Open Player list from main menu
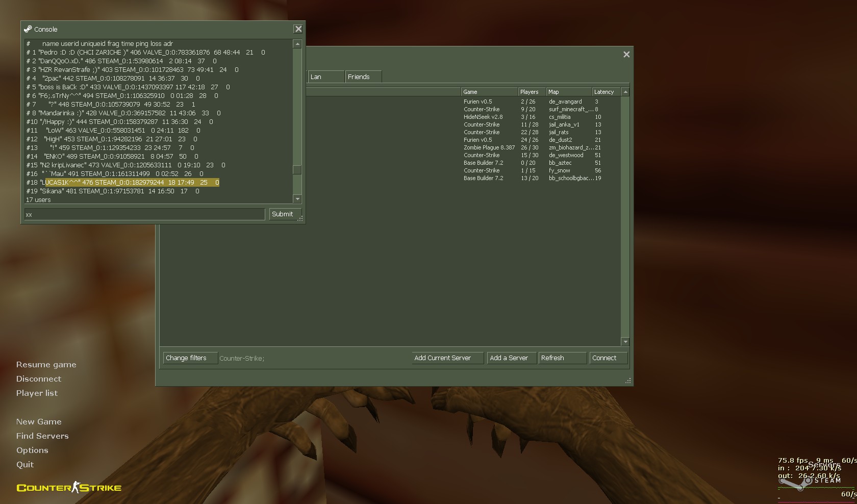Image resolution: width=857 pixels, height=504 pixels. pos(37,393)
